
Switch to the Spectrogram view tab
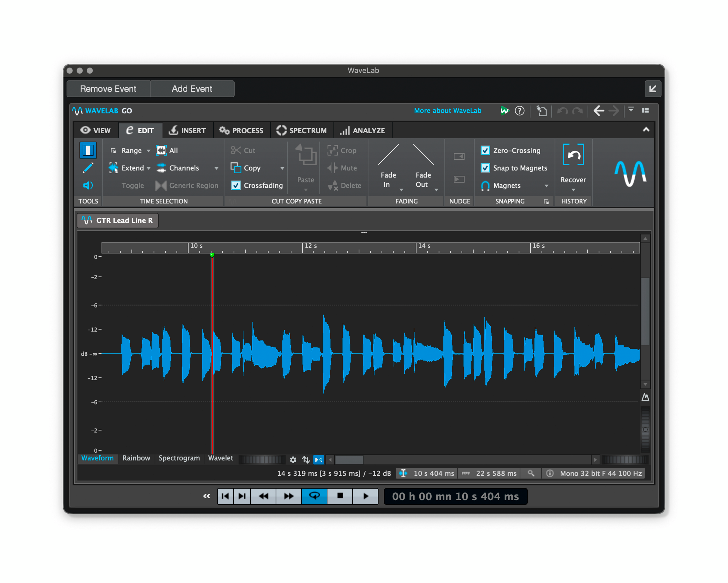point(179,458)
